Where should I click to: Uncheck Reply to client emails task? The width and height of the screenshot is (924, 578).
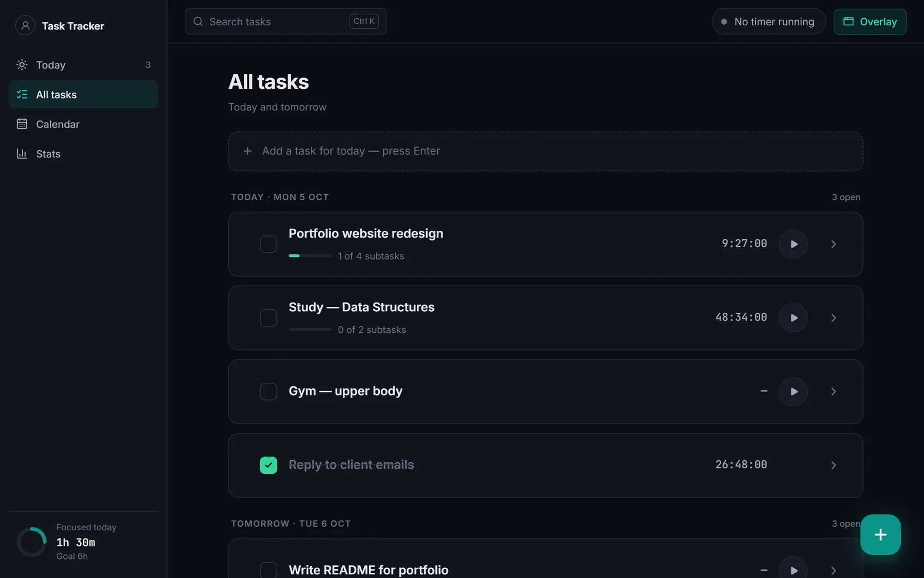point(268,465)
